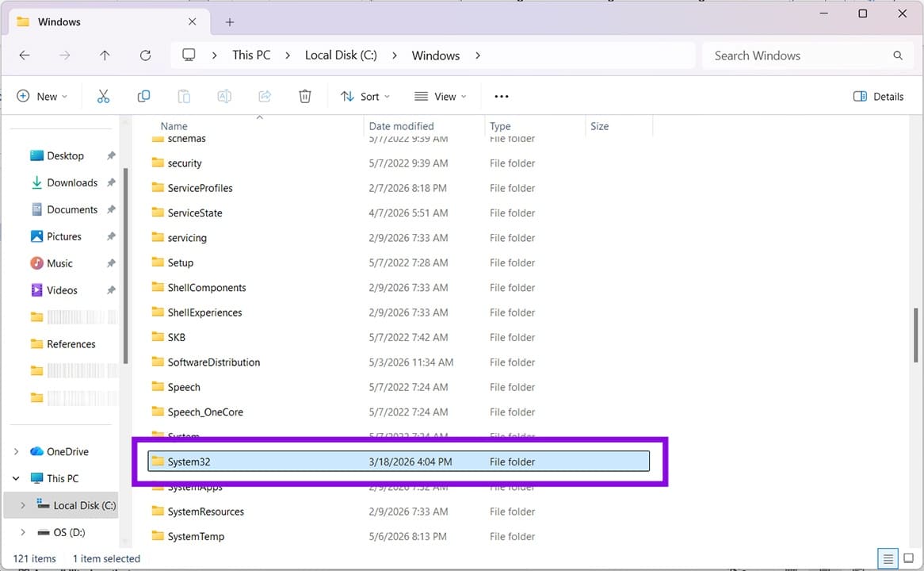Close the Windows tab

point(192,22)
